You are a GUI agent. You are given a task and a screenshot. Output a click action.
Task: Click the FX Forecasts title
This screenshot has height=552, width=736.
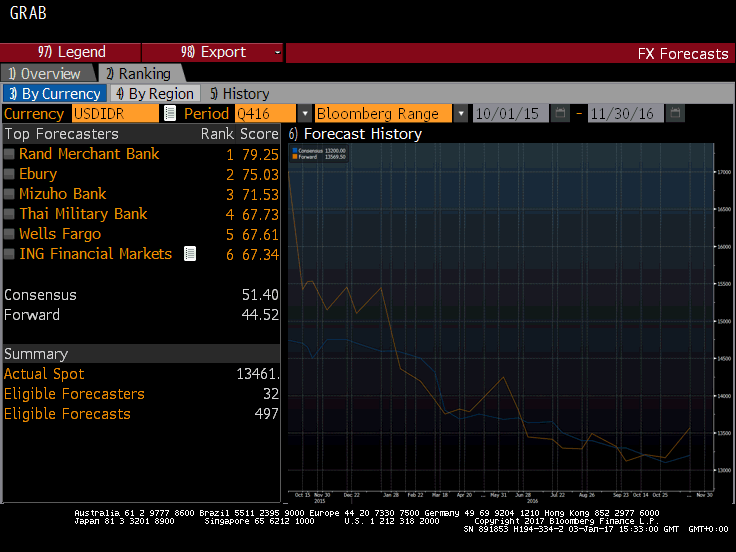(x=683, y=54)
